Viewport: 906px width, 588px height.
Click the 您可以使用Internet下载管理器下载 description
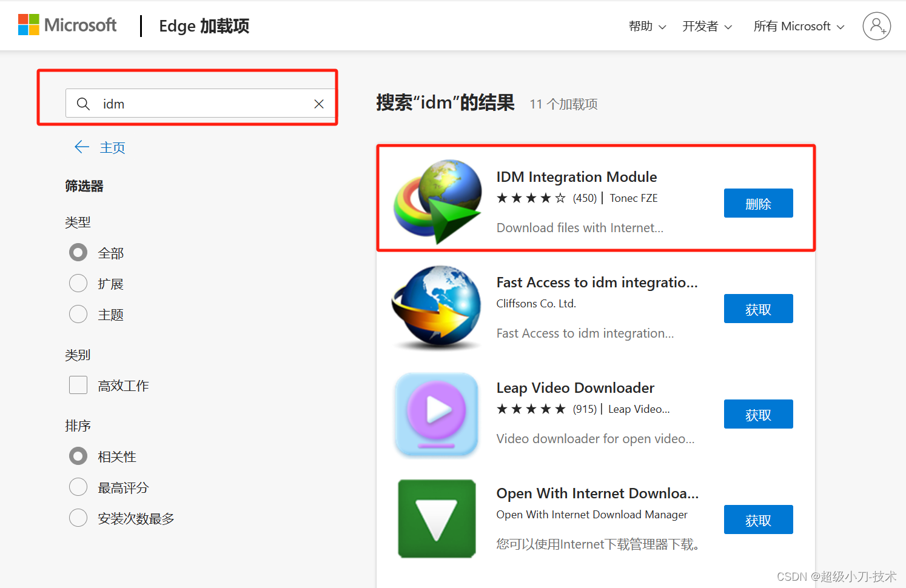click(x=598, y=544)
